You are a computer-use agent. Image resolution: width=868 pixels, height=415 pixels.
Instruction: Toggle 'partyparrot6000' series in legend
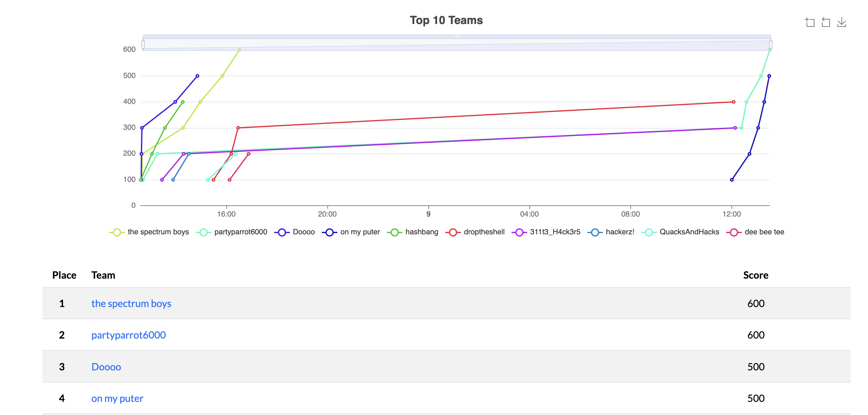[x=231, y=232]
